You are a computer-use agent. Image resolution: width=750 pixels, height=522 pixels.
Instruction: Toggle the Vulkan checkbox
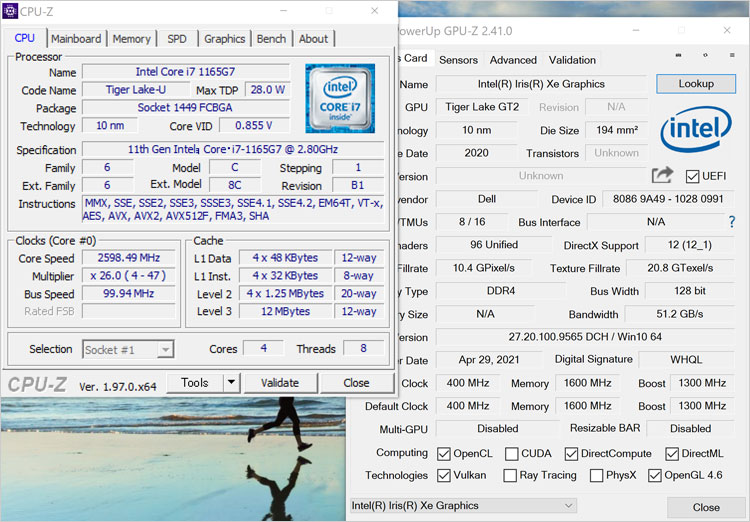coord(444,476)
